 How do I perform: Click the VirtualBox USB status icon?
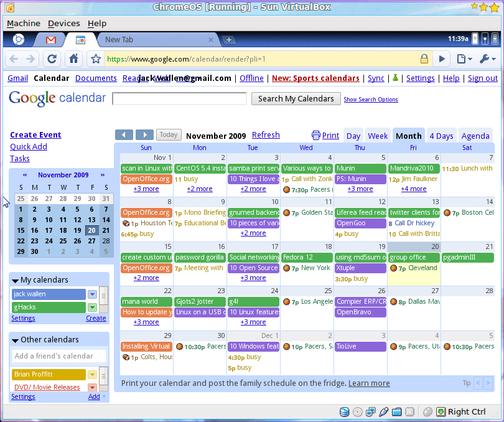pyautogui.click(x=383, y=411)
